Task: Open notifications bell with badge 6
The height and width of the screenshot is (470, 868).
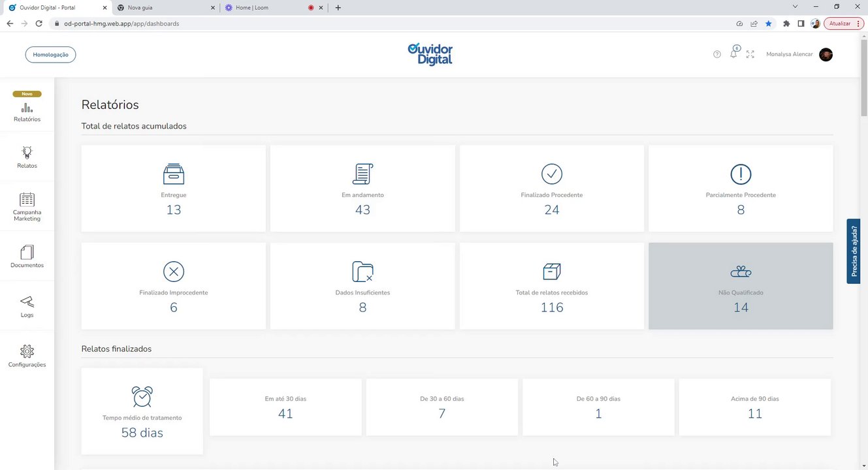Action: click(734, 52)
